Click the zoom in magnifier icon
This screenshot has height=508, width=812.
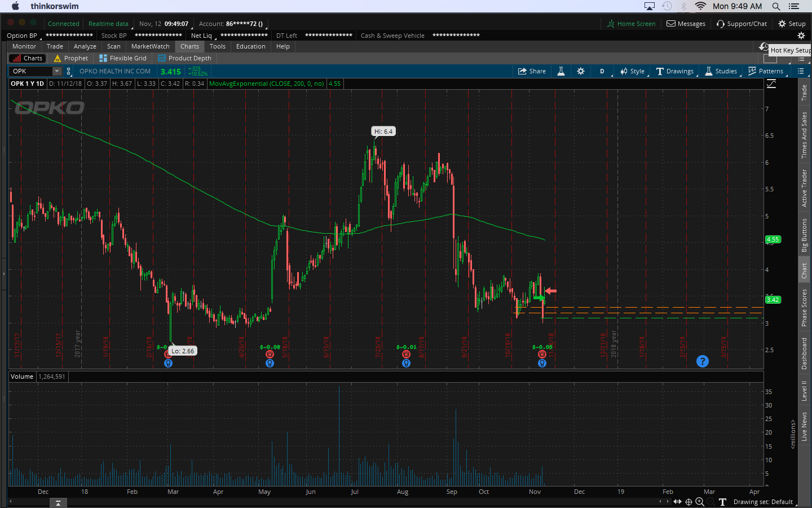point(700,502)
